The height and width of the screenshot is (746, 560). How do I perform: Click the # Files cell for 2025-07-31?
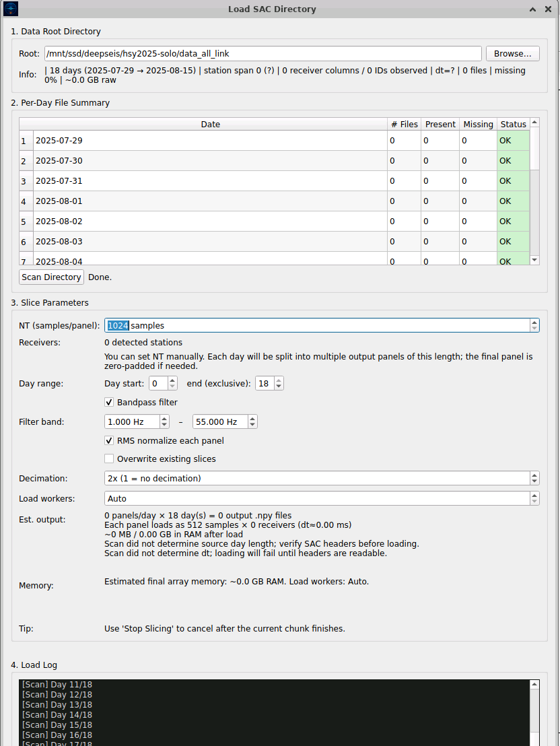pos(404,181)
